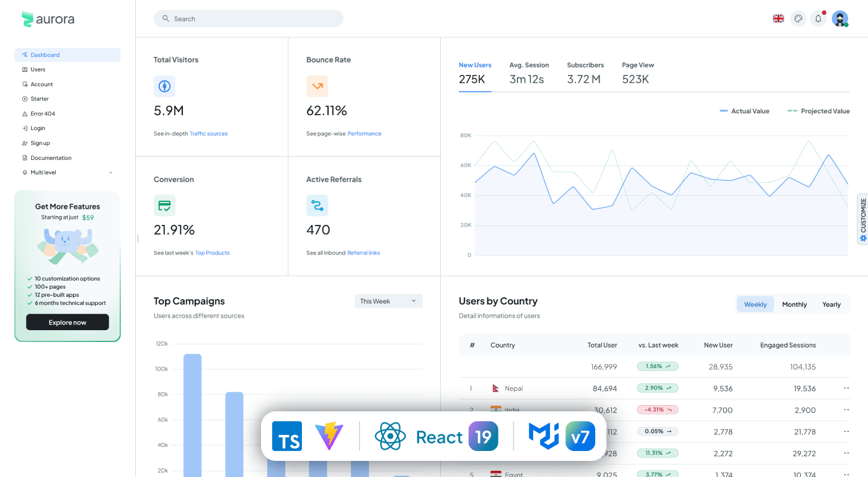Screen dimensions: 868x477
Task: Click the Bounce Rate arrow icon
Action: [317, 86]
